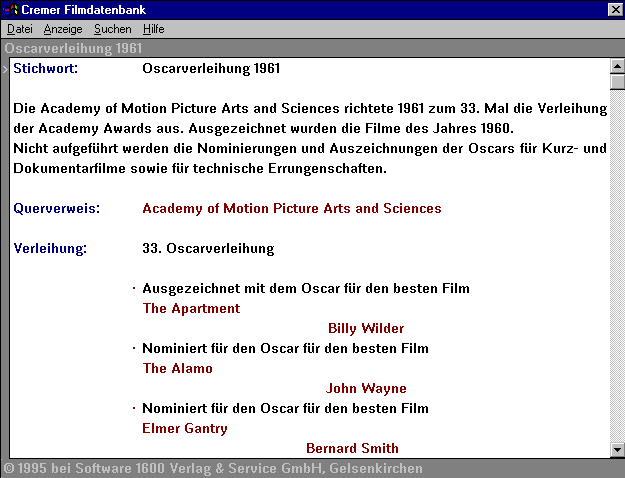
Task: Click the scrollbar up arrow
Action: tap(617, 66)
